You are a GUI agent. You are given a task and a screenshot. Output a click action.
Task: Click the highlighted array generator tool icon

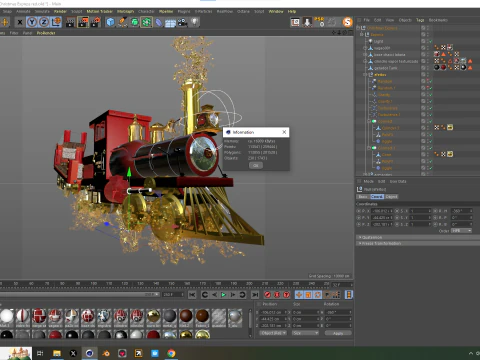[146, 22]
